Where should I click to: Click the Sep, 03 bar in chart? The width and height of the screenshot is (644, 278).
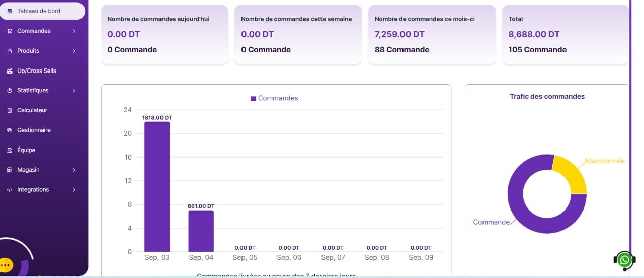click(157, 186)
